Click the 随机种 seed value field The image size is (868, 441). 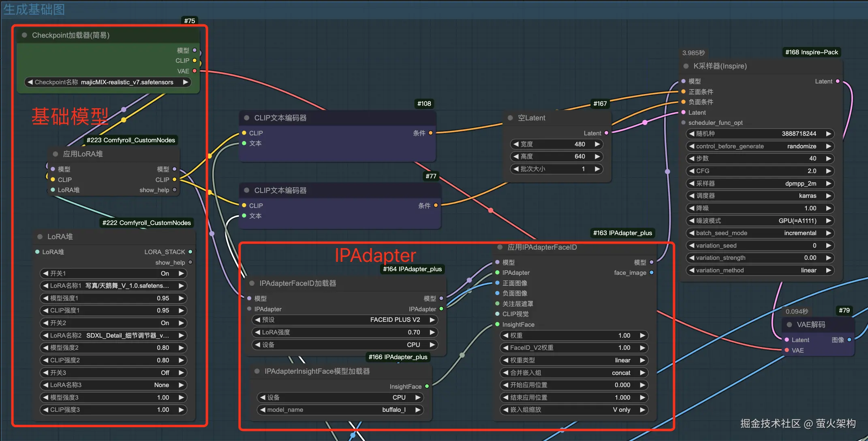click(x=759, y=134)
